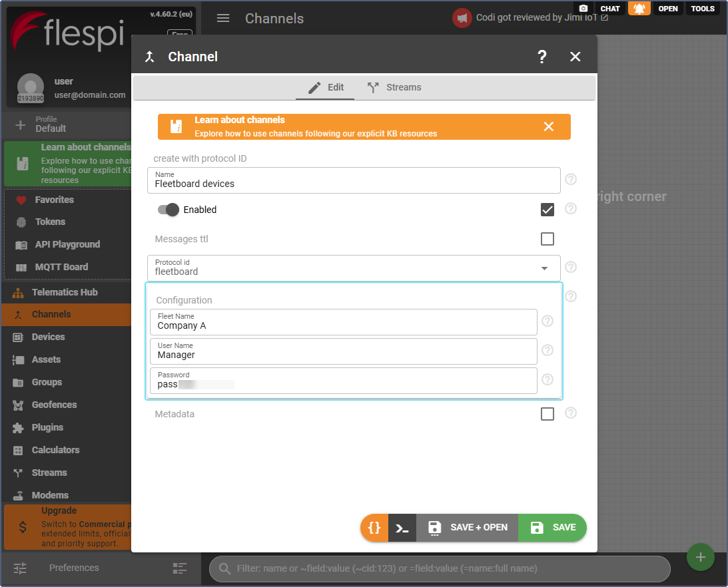Open the hamburger menu next to Channels title

pyautogui.click(x=223, y=18)
